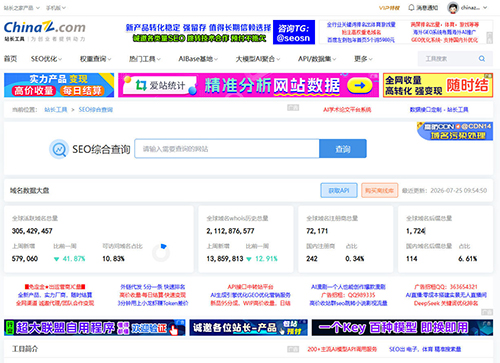Expand the 权重查询 navigation menu

[95, 59]
